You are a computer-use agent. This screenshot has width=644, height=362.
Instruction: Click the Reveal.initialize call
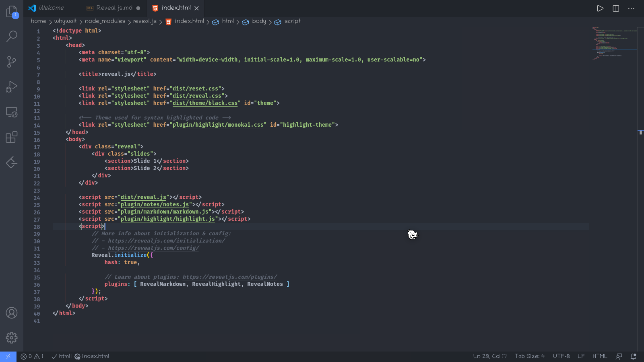point(119,255)
